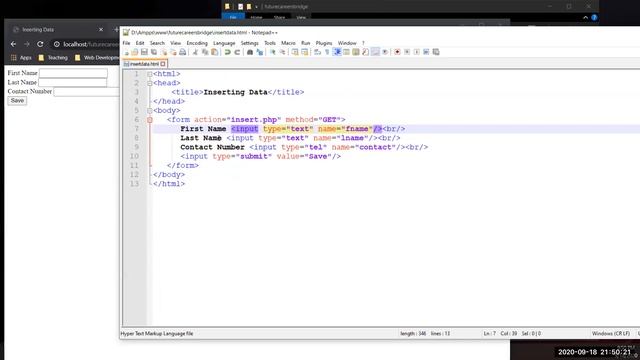Create a new file in Notepad++ toolbar
The width and height of the screenshot is (640, 360).
click(x=126, y=52)
